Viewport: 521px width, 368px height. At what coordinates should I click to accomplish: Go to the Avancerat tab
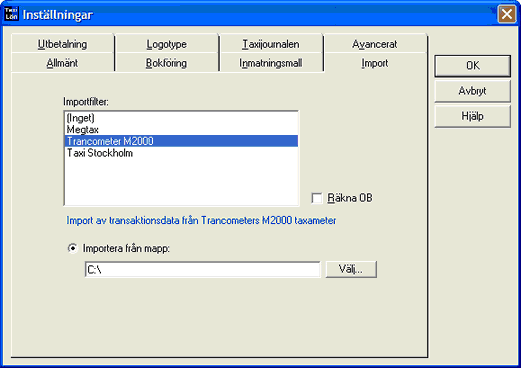[x=375, y=44]
